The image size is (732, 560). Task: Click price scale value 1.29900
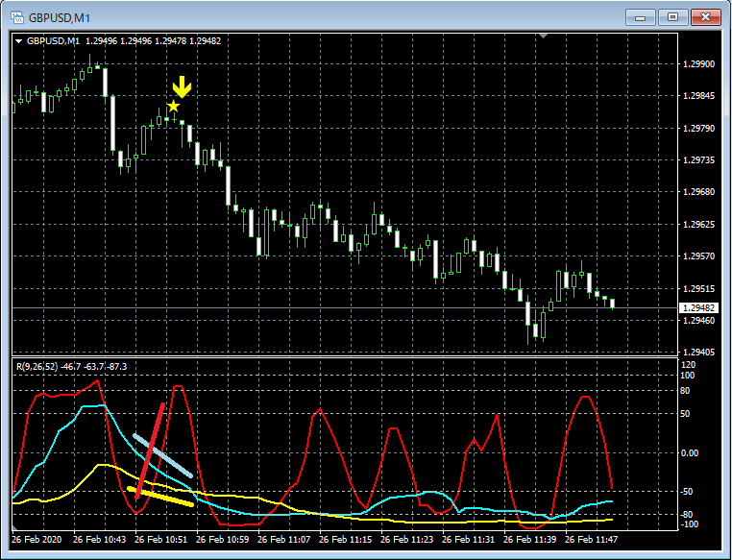pyautogui.click(x=698, y=64)
